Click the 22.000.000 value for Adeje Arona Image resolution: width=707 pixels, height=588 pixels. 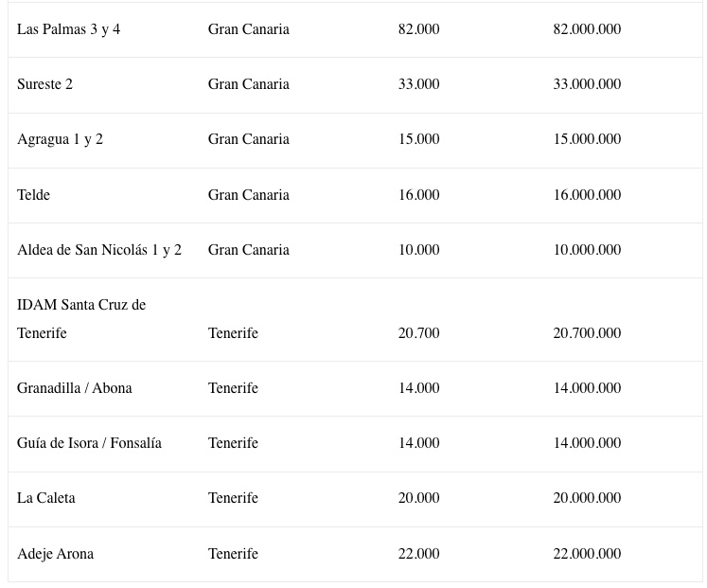point(587,554)
